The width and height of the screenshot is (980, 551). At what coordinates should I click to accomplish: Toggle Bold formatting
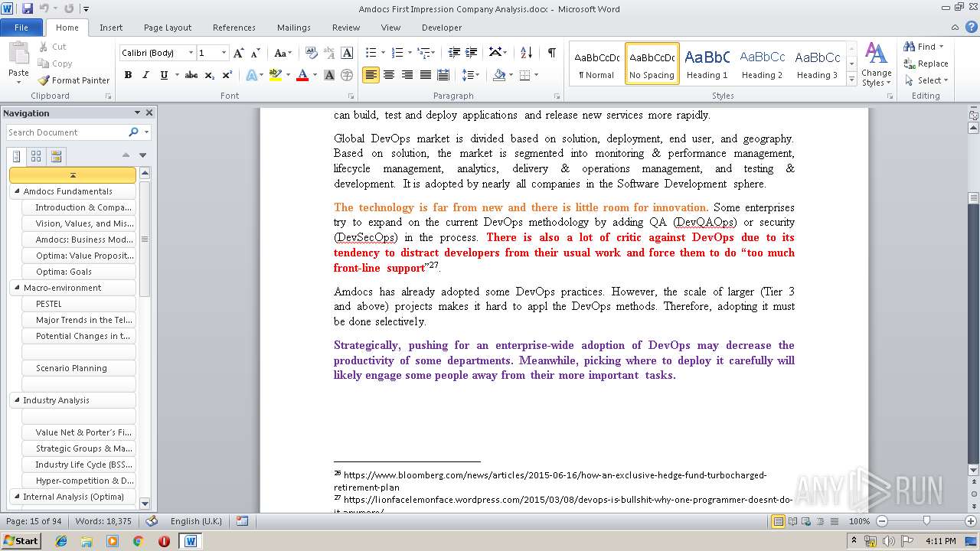[x=128, y=75]
